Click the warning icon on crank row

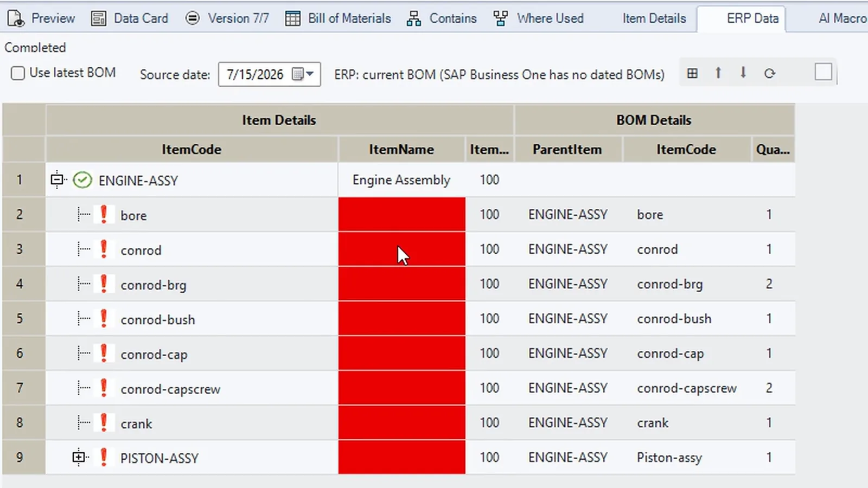(104, 422)
